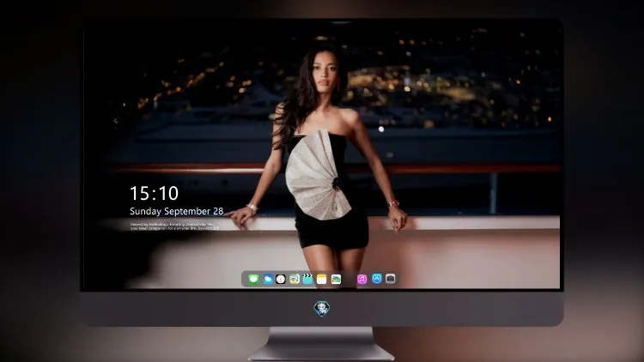644x362 pixels.
Task: Click the logo badge on monitor chin
Action: (x=322, y=309)
